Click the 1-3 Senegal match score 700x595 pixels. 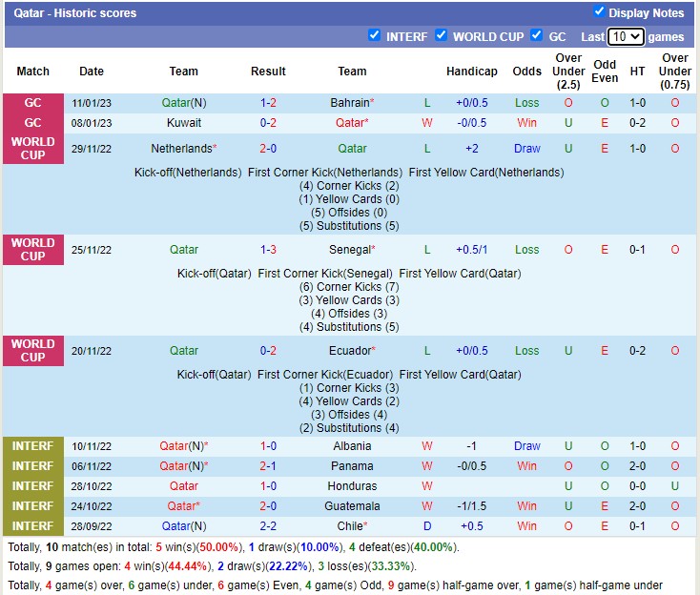click(x=268, y=250)
